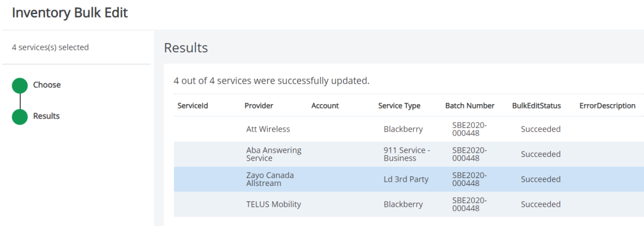Select the Zayo Canada Allstream row
The height and width of the screenshot is (226, 644).
(x=409, y=179)
